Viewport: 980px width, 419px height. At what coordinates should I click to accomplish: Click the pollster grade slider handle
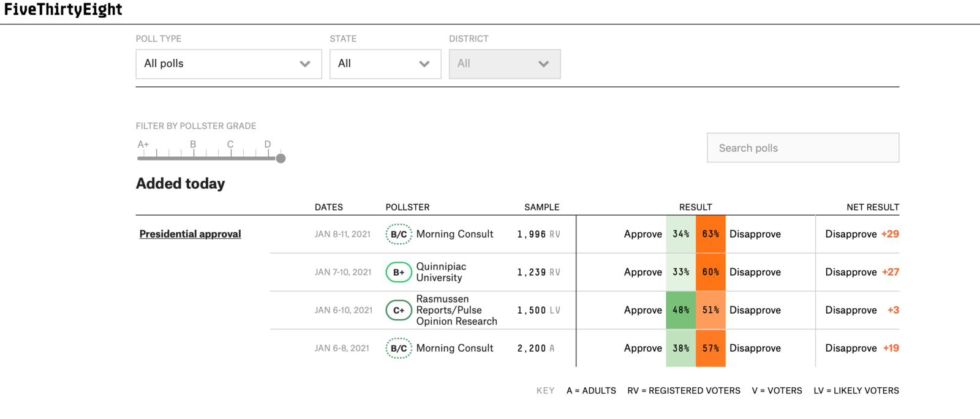tap(281, 159)
